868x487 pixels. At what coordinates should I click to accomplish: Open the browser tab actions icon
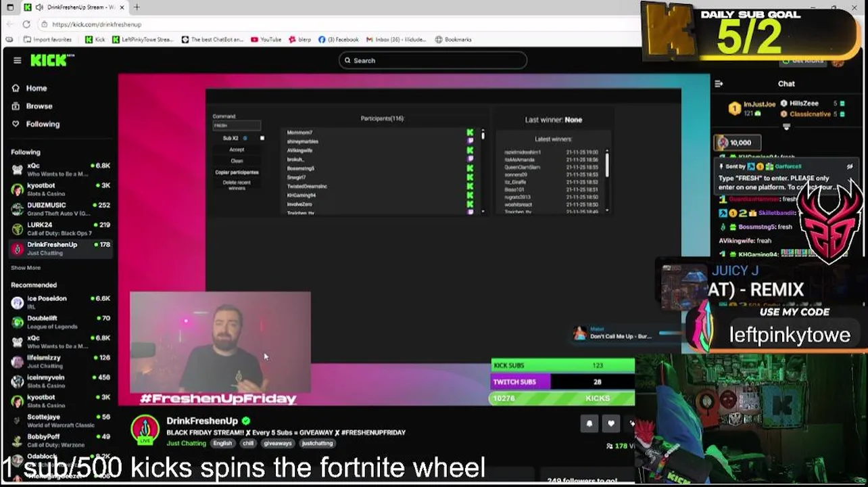(10, 7)
